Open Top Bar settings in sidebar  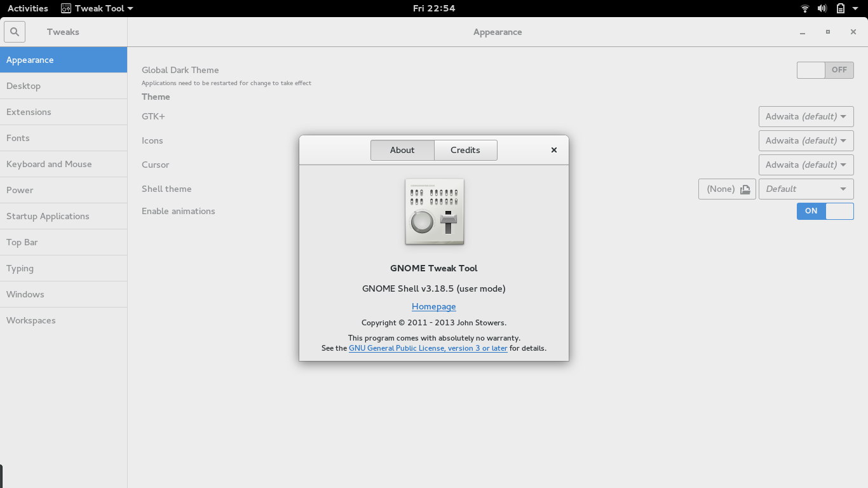coord(64,242)
